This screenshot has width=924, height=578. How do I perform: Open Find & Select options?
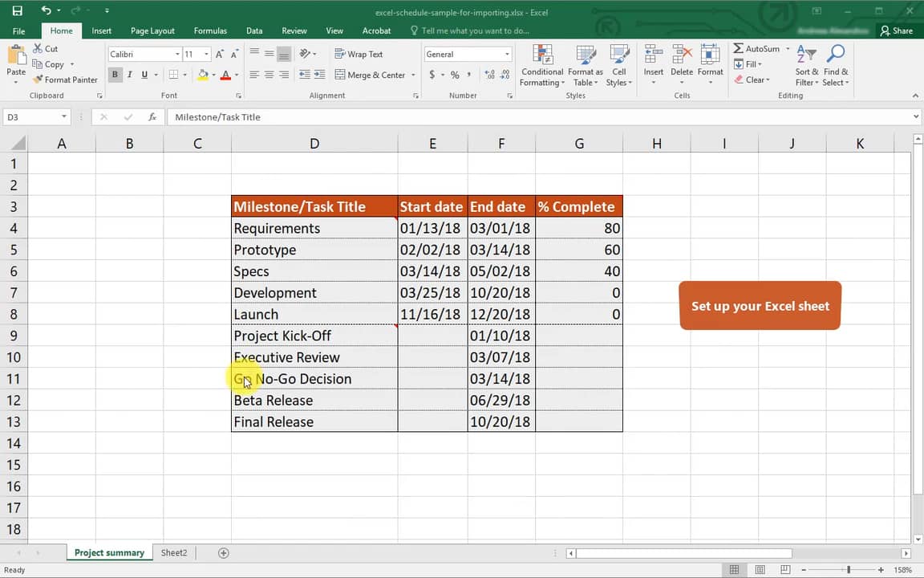click(x=836, y=66)
